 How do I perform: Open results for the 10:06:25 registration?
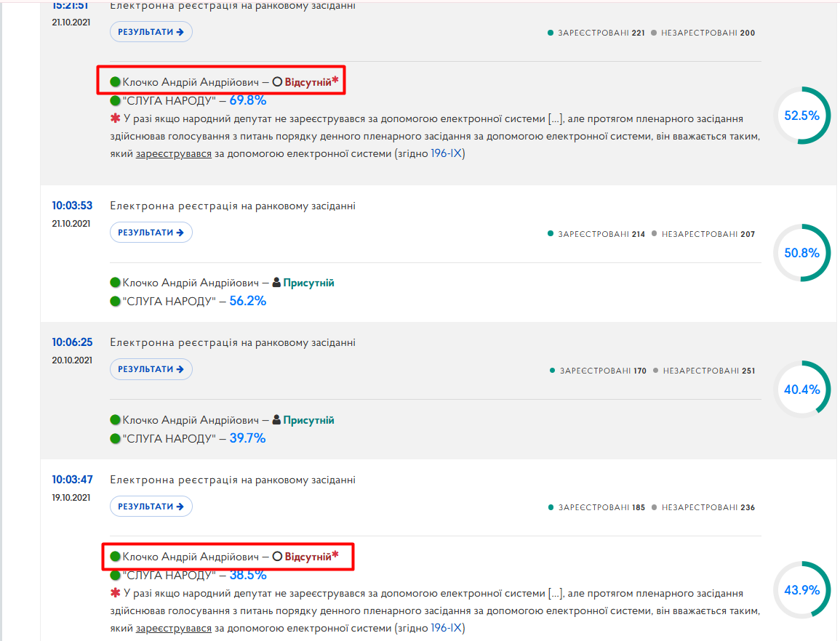[x=151, y=369]
